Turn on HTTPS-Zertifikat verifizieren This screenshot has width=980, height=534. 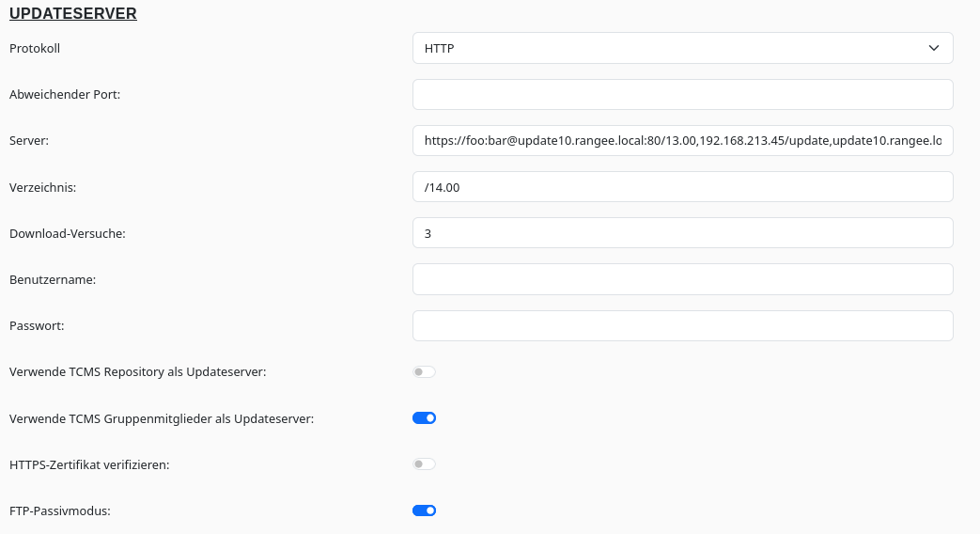tap(424, 464)
